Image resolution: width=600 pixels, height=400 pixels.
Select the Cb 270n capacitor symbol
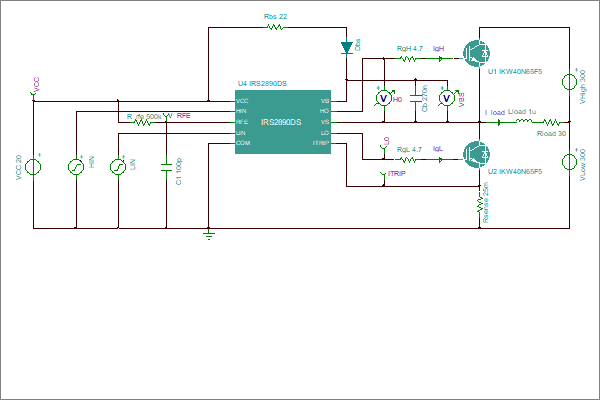coord(416,98)
